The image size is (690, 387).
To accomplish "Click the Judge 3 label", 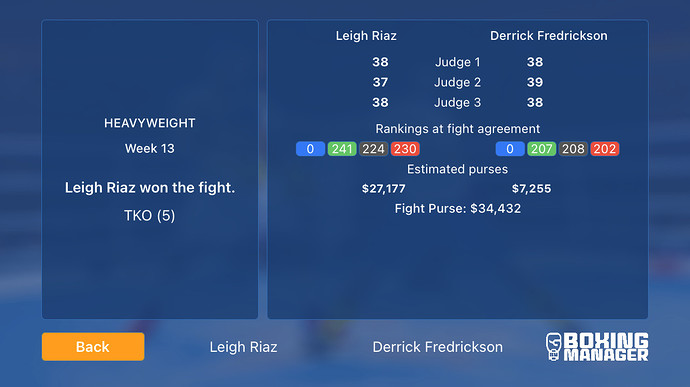I will coord(458,103).
